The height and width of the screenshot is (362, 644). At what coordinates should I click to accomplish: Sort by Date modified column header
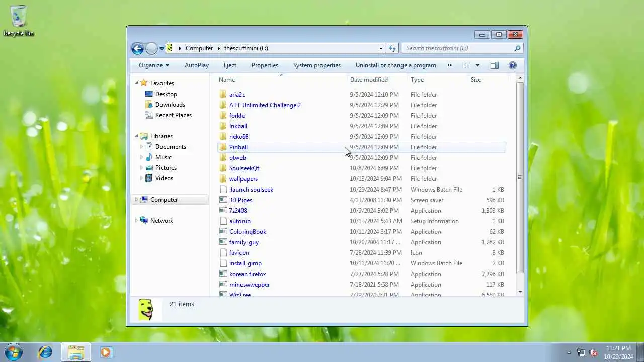coord(377,80)
